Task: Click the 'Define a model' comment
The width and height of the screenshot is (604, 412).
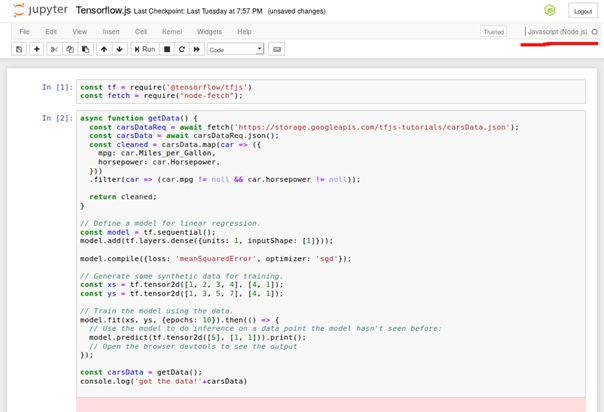Action: (170, 223)
